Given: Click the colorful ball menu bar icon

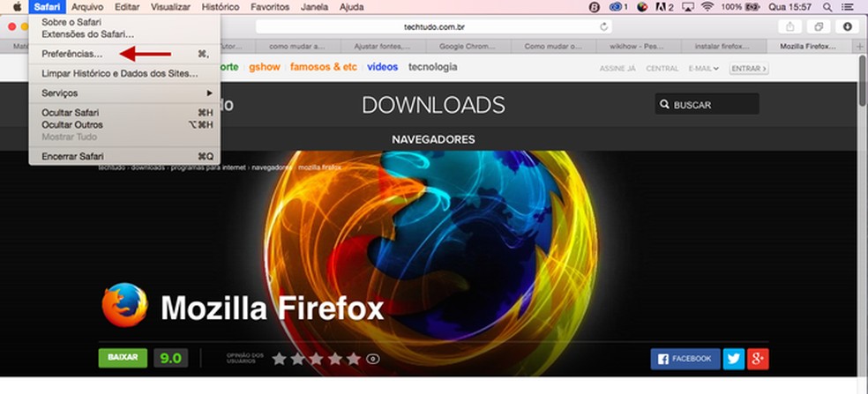Looking at the screenshot, I should (x=642, y=7).
